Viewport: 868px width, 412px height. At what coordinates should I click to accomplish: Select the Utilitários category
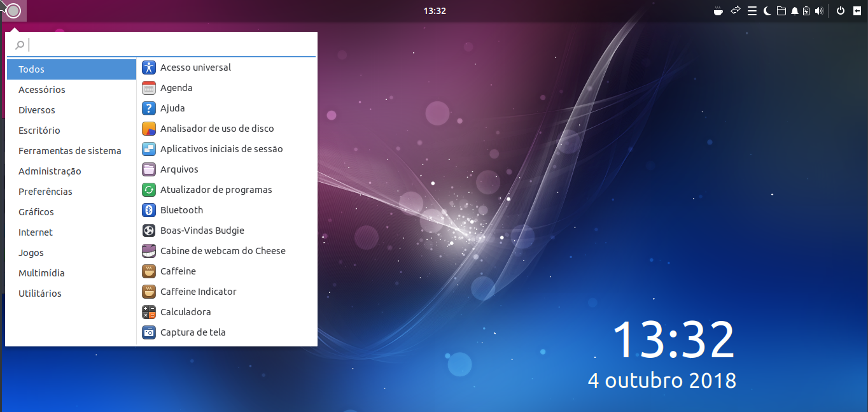[72, 294]
